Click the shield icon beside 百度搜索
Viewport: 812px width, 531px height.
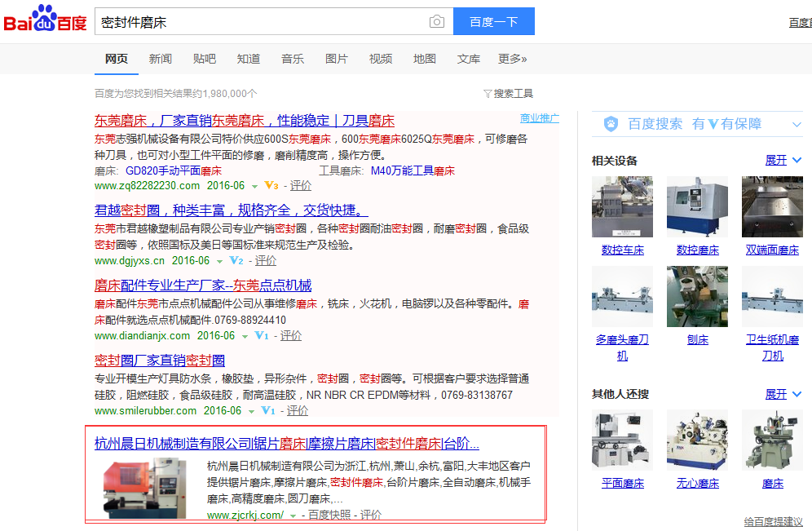611,124
